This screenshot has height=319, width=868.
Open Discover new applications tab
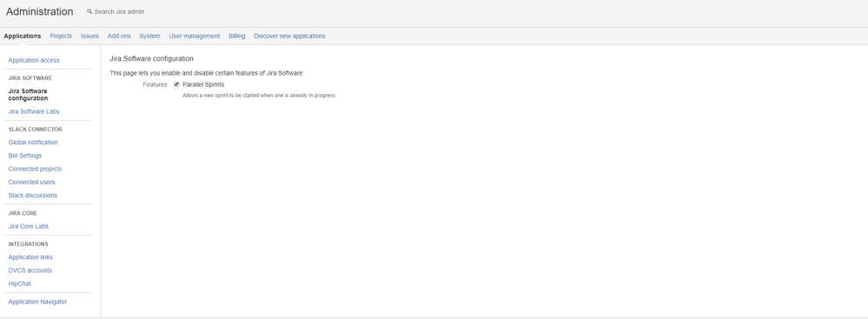click(x=289, y=36)
